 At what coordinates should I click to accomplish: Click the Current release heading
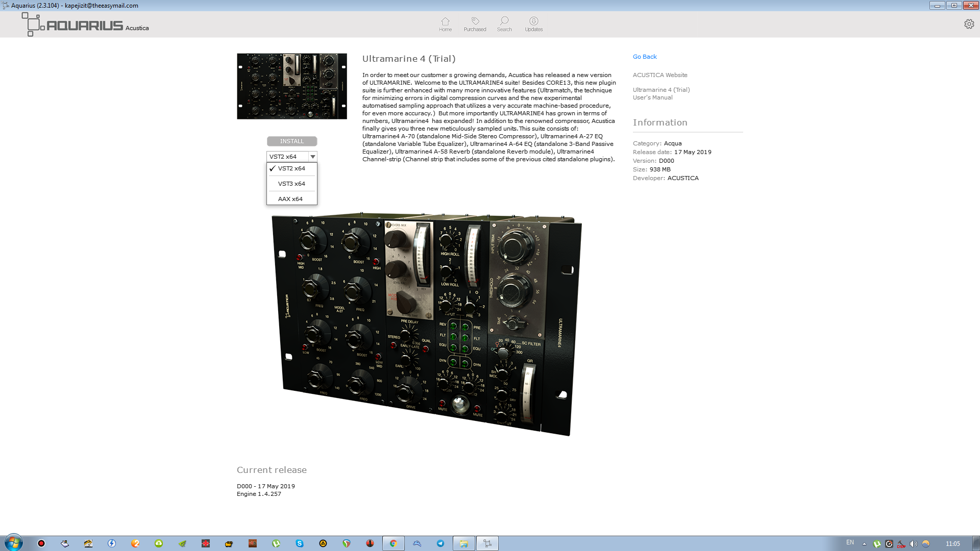click(x=272, y=470)
